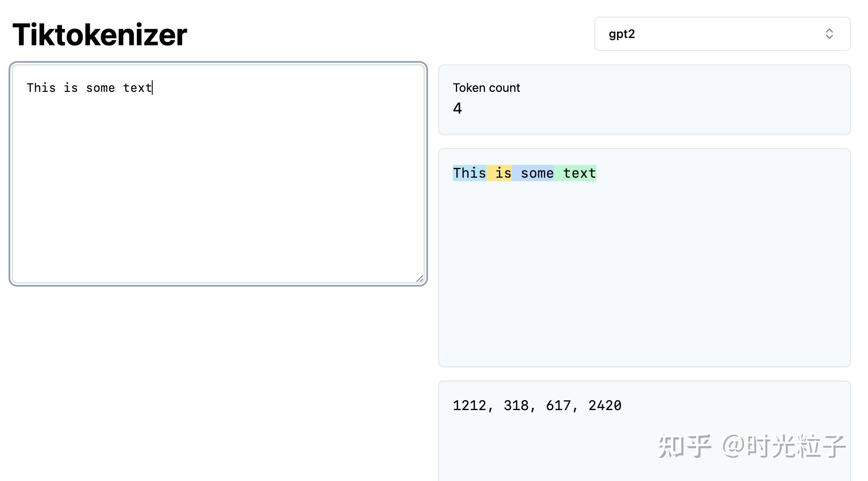This screenshot has width=868, height=481.
Task: Click the Token count value '4'
Action: (x=457, y=109)
